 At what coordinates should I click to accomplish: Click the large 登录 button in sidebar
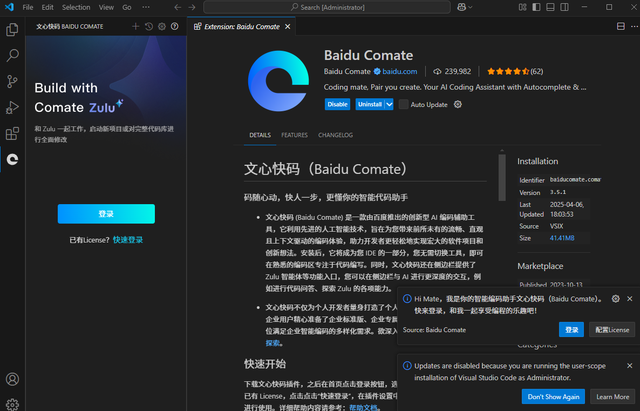point(106,214)
